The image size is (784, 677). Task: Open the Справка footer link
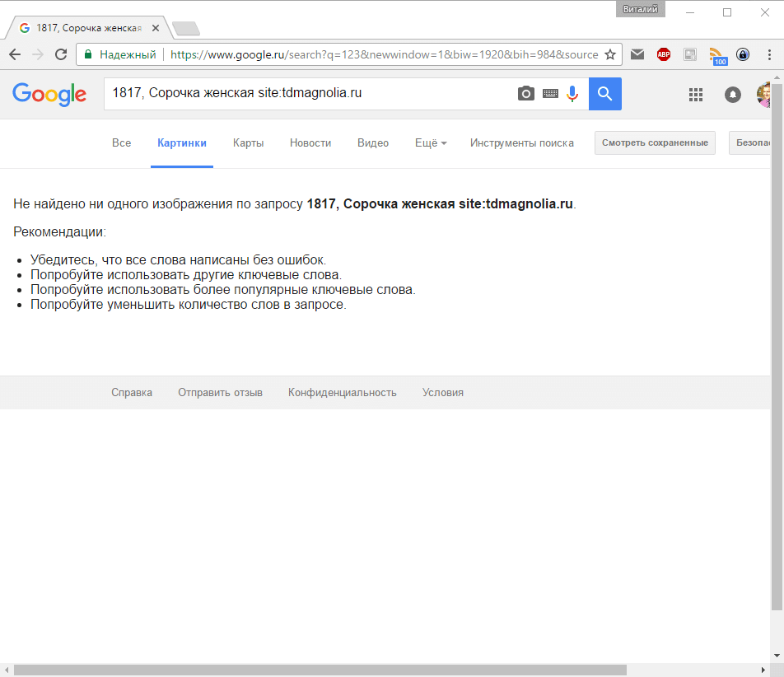point(132,393)
